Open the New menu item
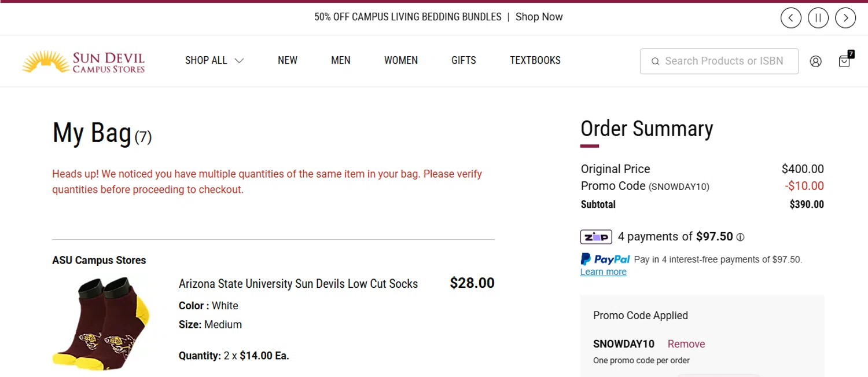The height and width of the screenshot is (377, 868). click(288, 60)
